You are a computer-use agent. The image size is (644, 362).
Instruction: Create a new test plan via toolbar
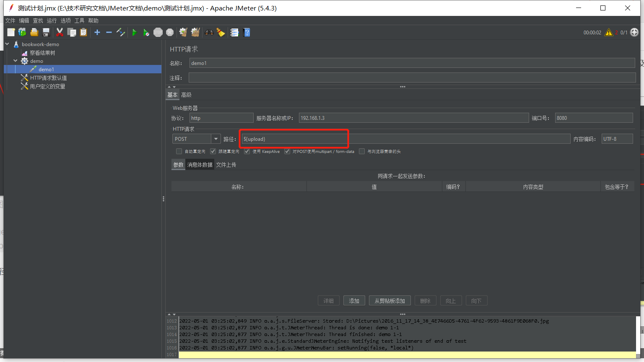click(x=11, y=32)
